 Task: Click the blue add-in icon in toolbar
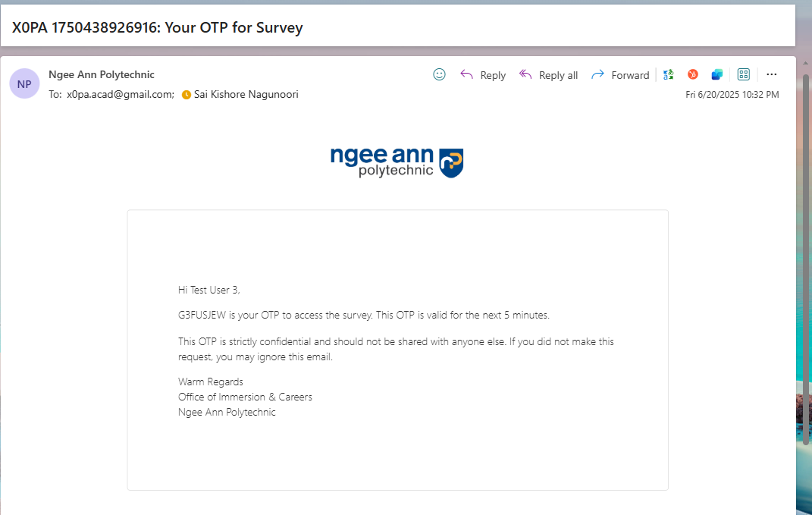point(716,74)
